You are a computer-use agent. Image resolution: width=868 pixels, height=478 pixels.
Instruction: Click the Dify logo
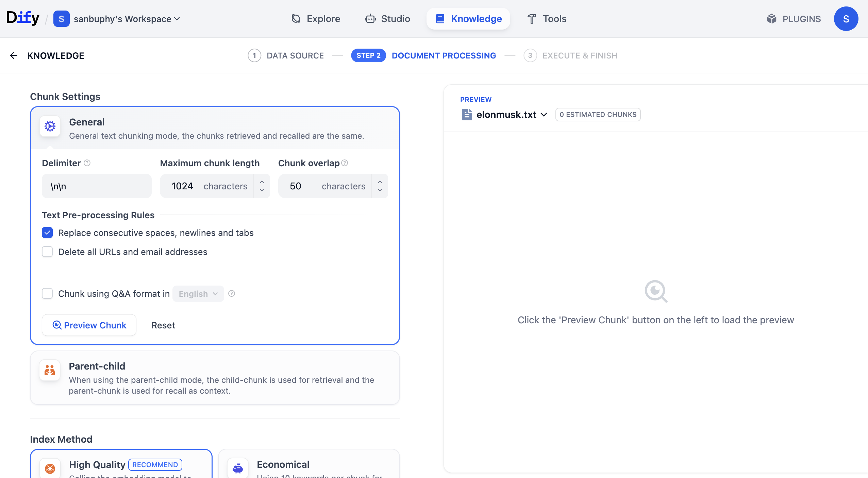(x=23, y=18)
